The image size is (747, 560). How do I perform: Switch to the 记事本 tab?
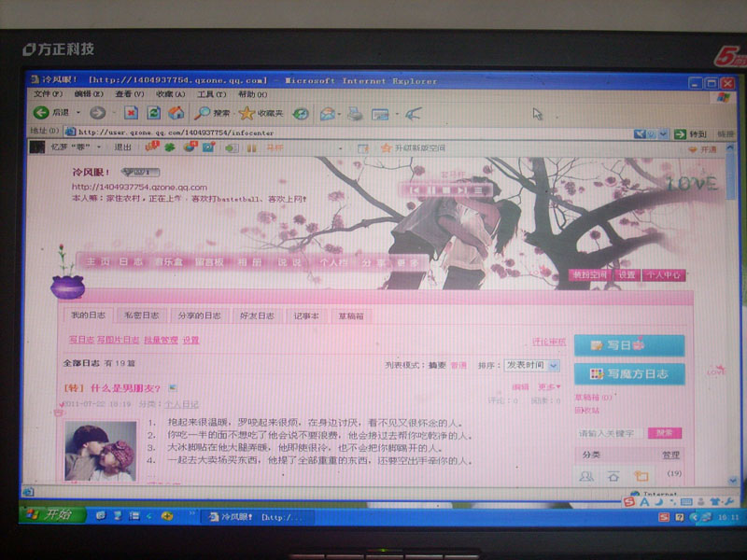(306, 315)
